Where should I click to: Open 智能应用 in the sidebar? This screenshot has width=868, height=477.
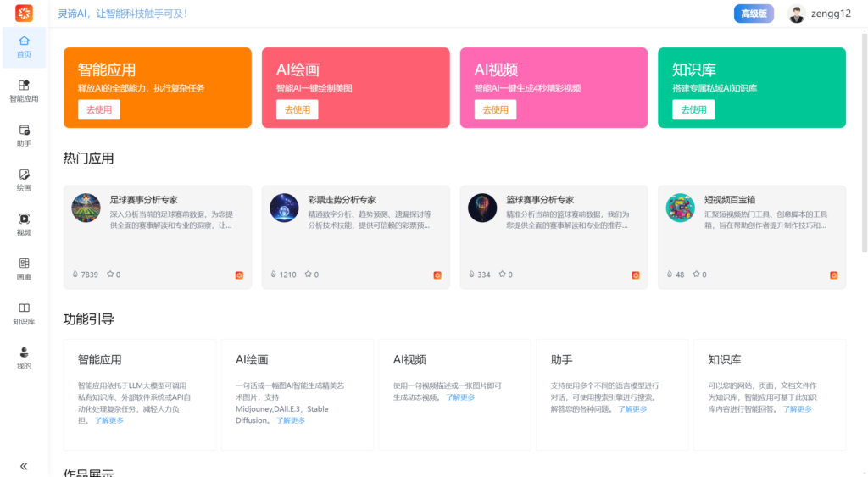click(24, 92)
